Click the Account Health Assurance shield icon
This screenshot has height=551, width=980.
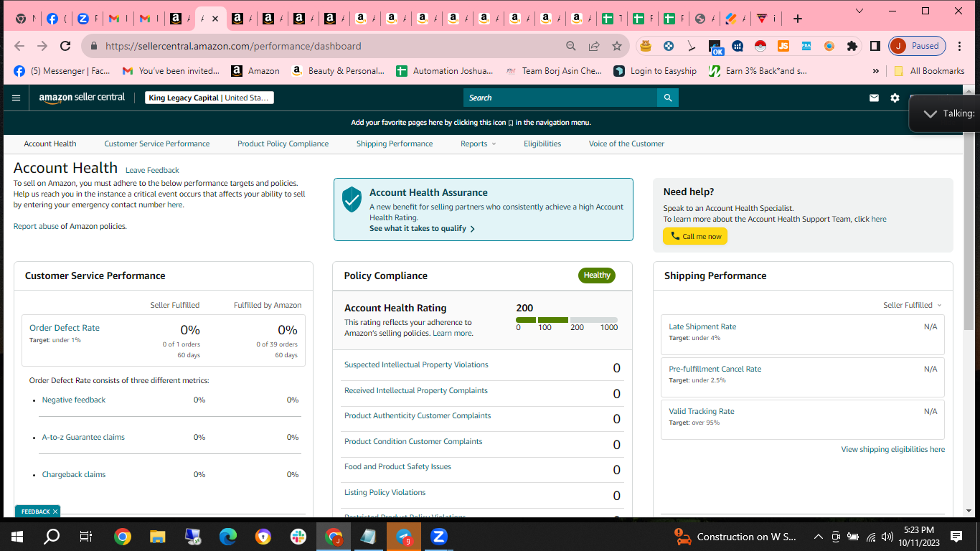click(x=352, y=199)
